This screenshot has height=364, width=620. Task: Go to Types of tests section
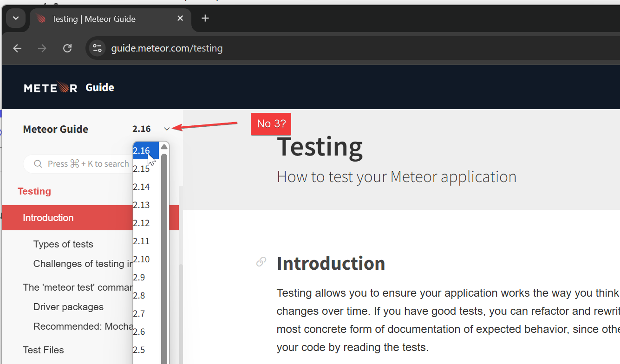coord(63,244)
